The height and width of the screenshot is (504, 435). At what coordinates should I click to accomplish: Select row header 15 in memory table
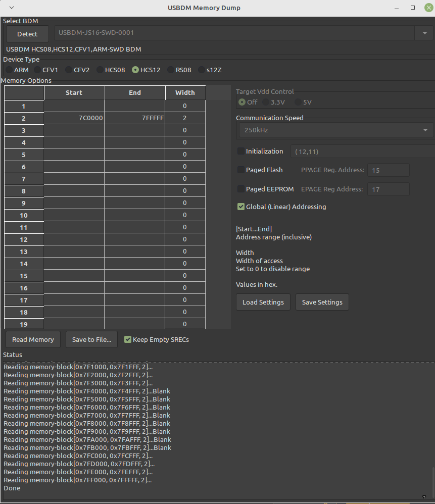point(24,276)
